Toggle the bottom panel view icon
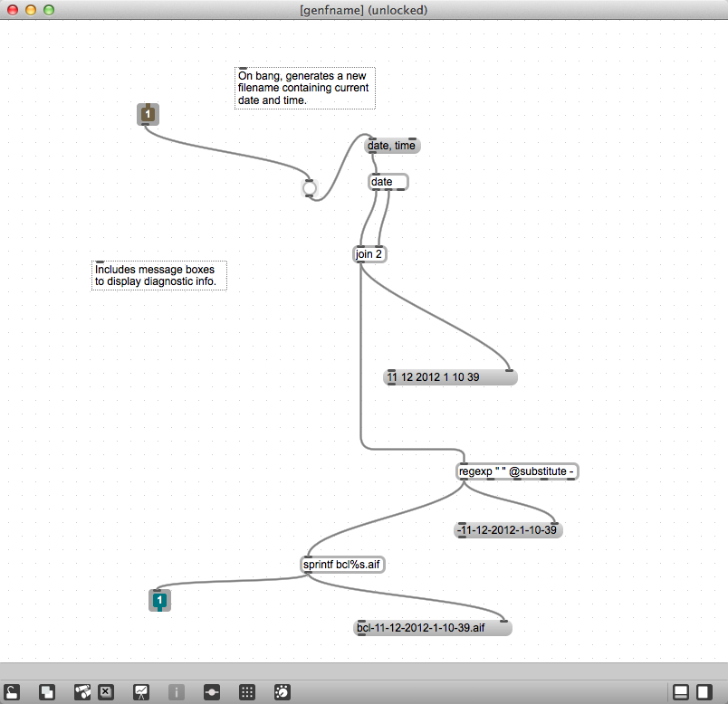 (x=681, y=692)
